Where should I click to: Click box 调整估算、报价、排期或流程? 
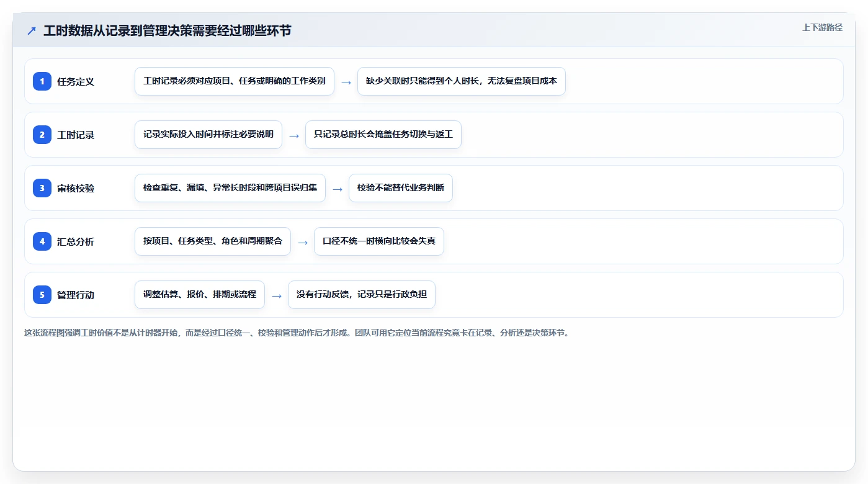tap(200, 295)
